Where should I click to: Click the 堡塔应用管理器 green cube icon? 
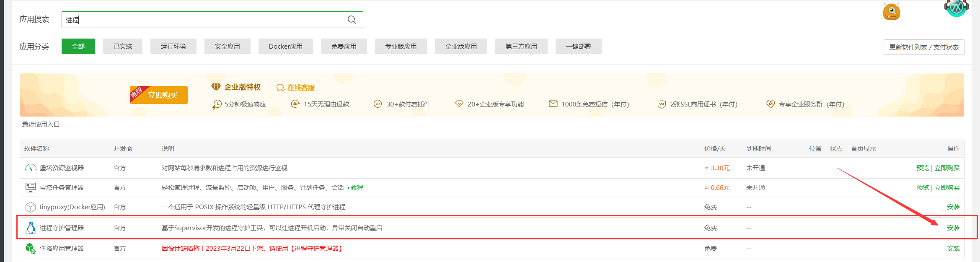[31, 248]
